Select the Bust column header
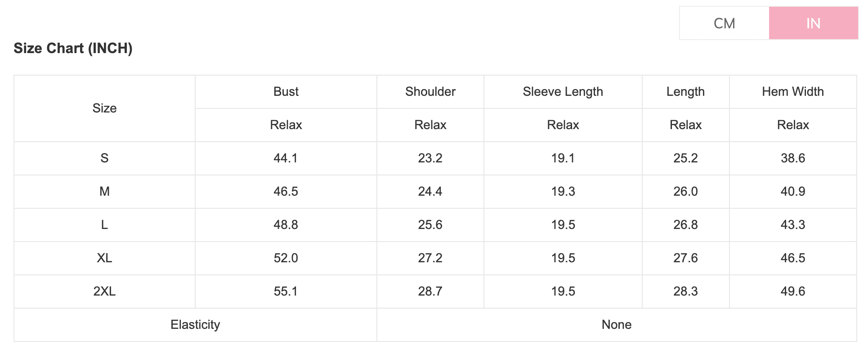The width and height of the screenshot is (868, 350). coord(286,92)
